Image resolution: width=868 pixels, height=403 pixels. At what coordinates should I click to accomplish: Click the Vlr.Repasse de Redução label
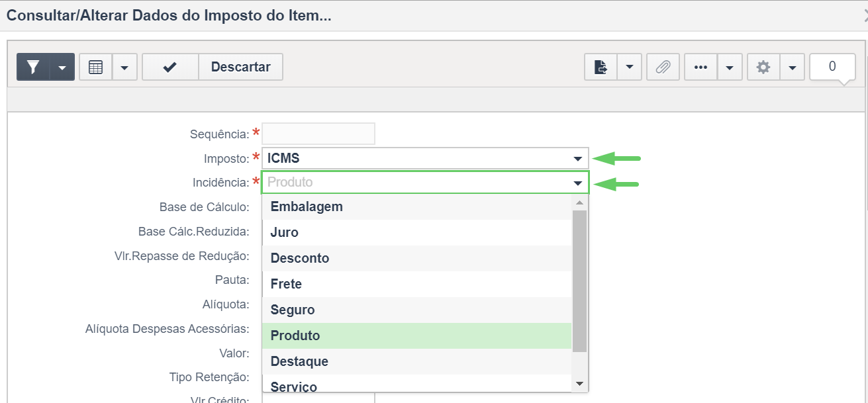click(181, 256)
